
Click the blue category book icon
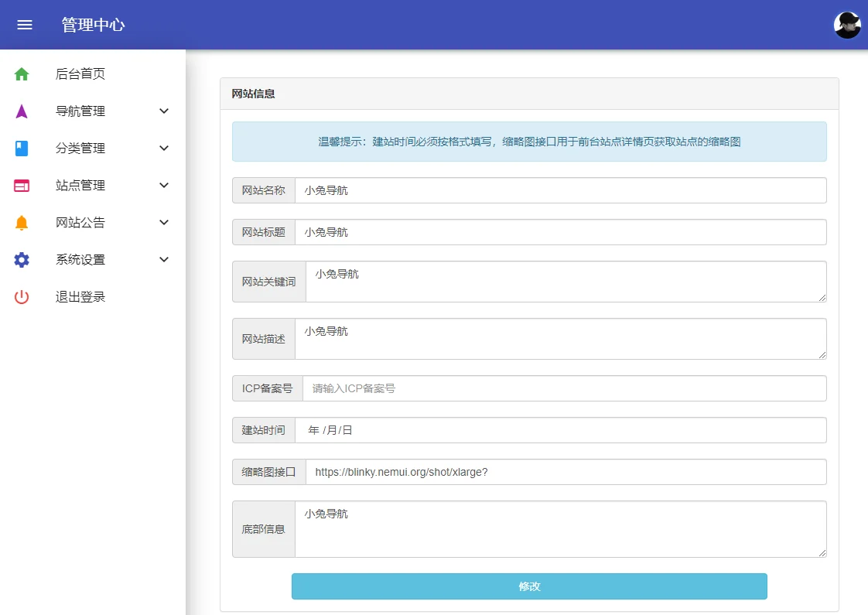22,149
